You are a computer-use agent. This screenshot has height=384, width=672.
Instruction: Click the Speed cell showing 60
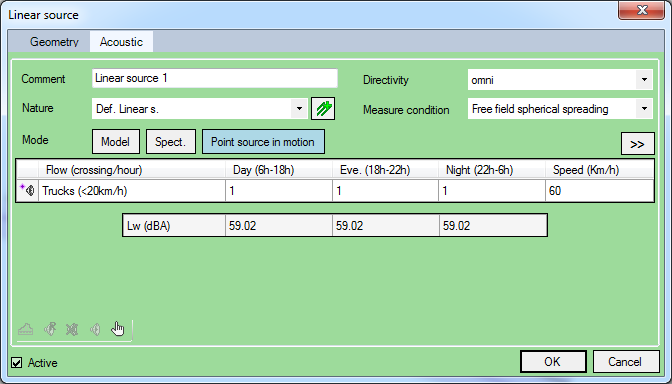(x=600, y=191)
